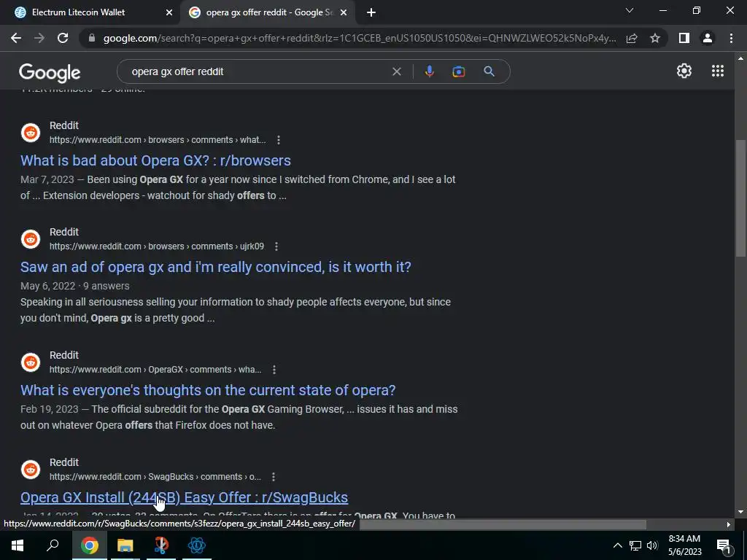
Task: Open the Windows Start menu
Action: point(18,545)
